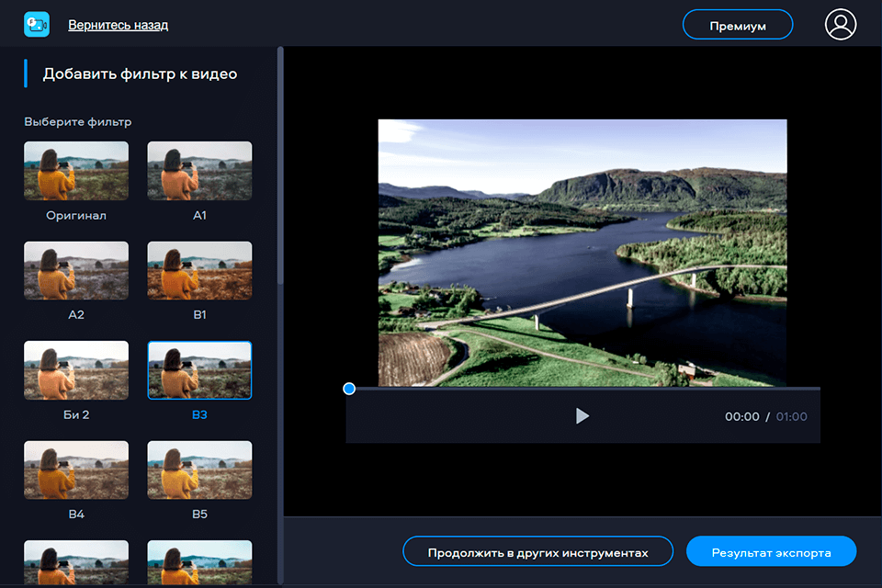Screen dimensions: 882x588
Task: Apply the B4 filter thumbnail
Action: coord(76,470)
